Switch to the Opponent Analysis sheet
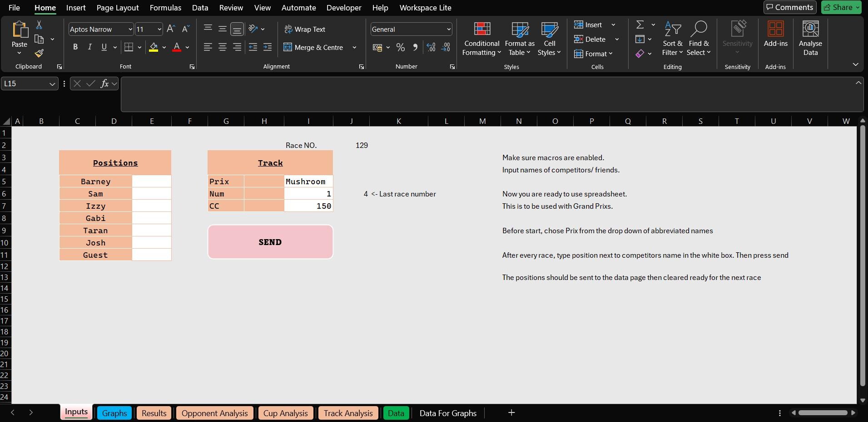Viewport: 868px width, 422px height. coord(214,413)
